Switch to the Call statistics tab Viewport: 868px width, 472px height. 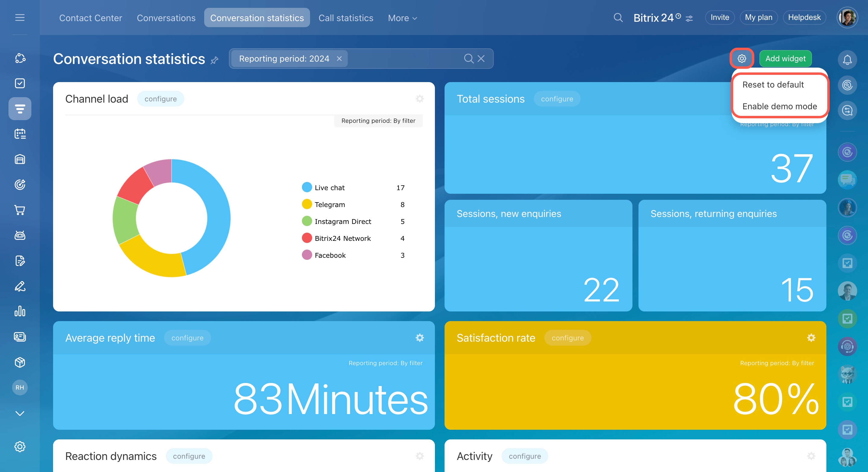pos(346,18)
